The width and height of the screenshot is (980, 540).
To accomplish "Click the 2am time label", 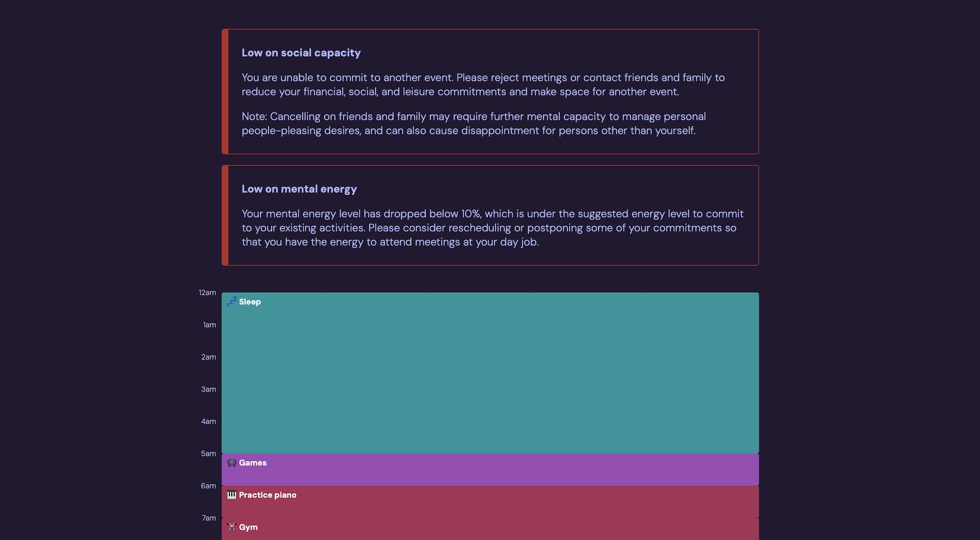I will pyautogui.click(x=209, y=357).
